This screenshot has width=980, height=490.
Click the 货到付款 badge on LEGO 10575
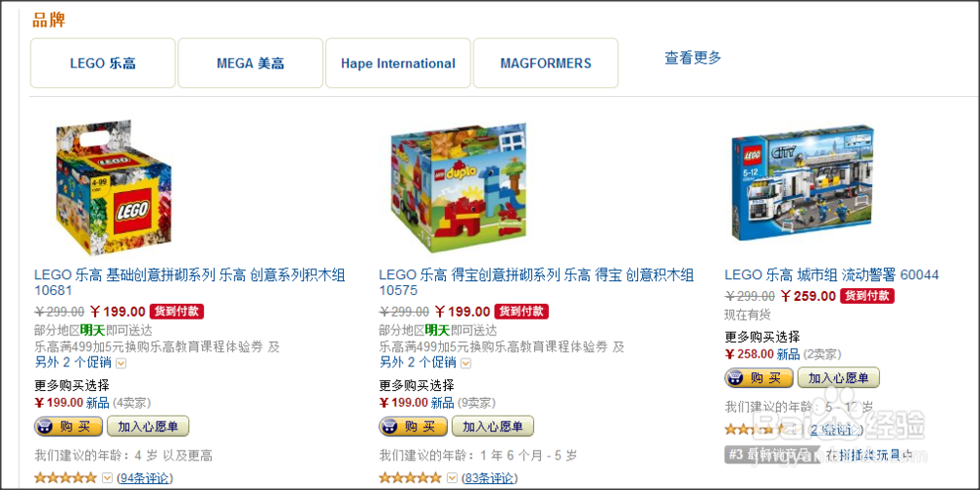pyautogui.click(x=521, y=312)
